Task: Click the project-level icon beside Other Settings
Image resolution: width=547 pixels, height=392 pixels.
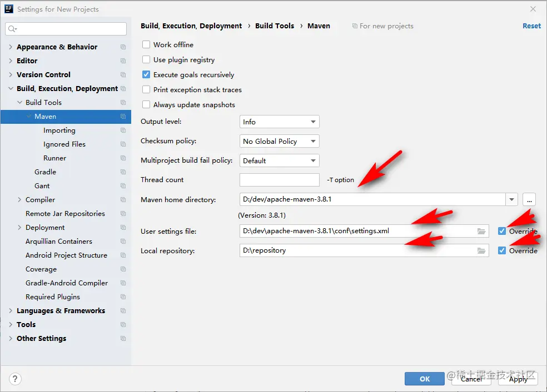Action: 123,338
